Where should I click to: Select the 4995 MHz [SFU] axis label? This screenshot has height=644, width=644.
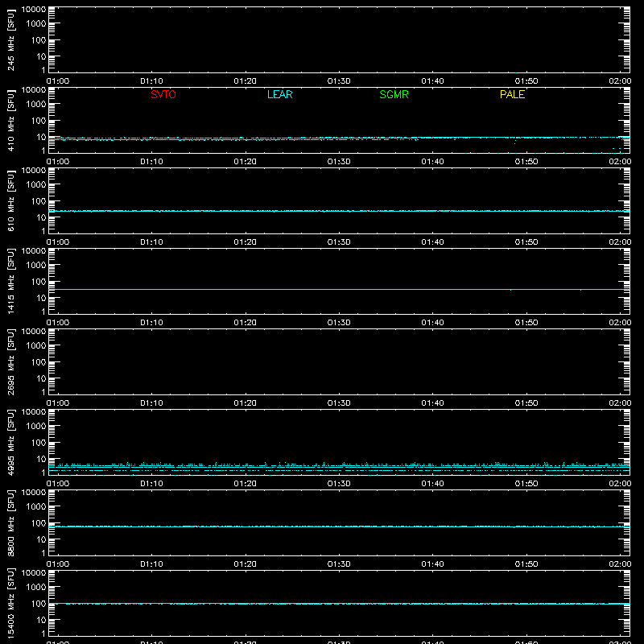click(10, 442)
